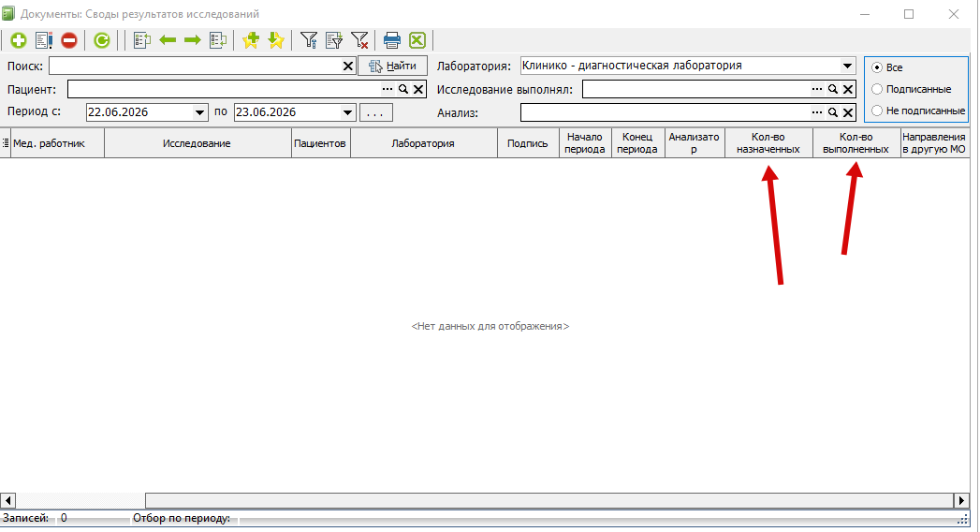Search patients with the Пациент magnifier

click(403, 89)
